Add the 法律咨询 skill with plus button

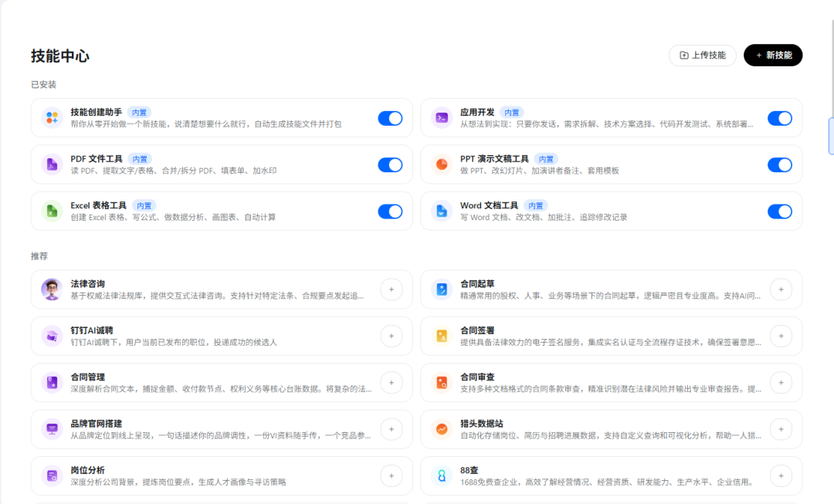[x=392, y=289]
